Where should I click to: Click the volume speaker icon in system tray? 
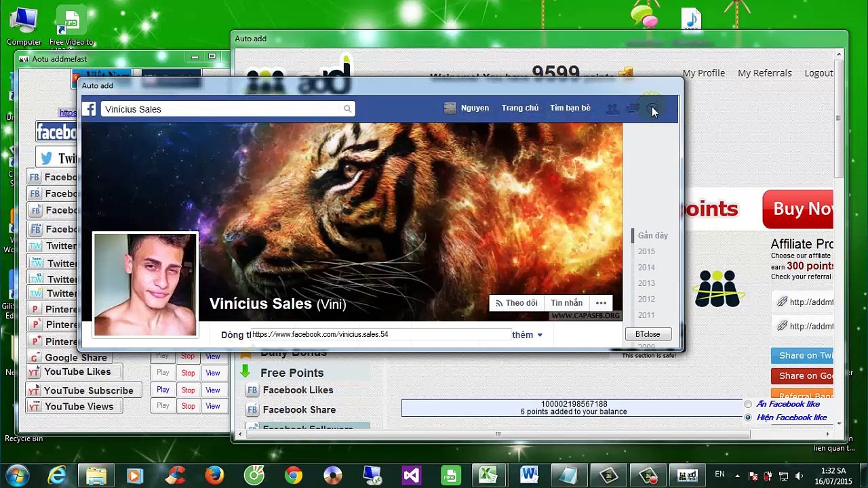pyautogui.click(x=799, y=476)
